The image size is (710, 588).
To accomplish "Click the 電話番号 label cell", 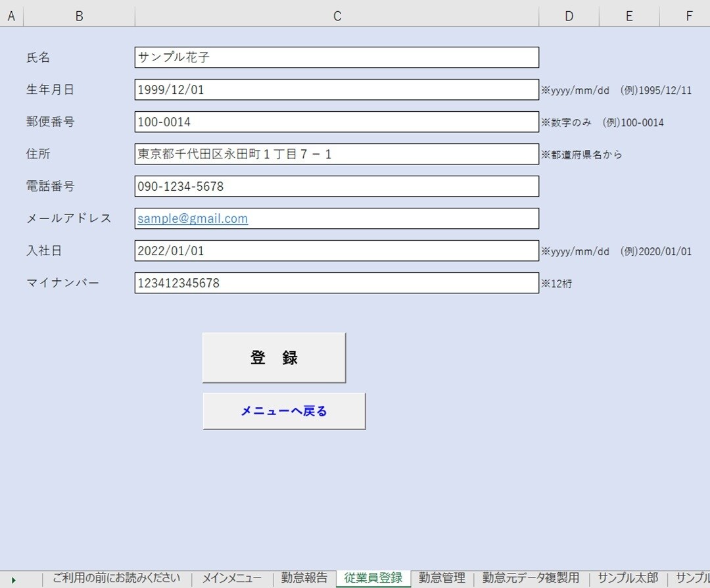I will pos(50,186).
